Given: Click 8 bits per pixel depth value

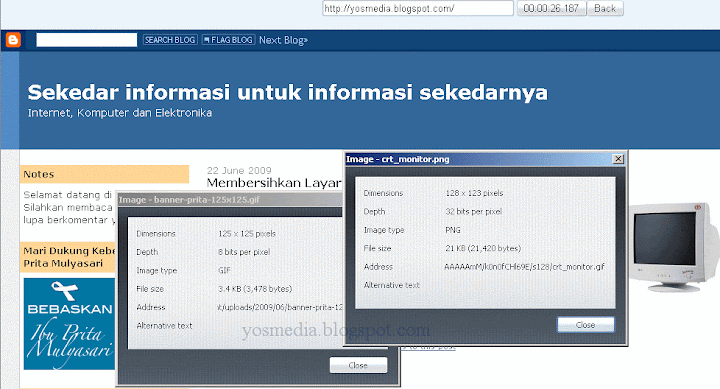Looking at the screenshot, I should tap(244, 252).
